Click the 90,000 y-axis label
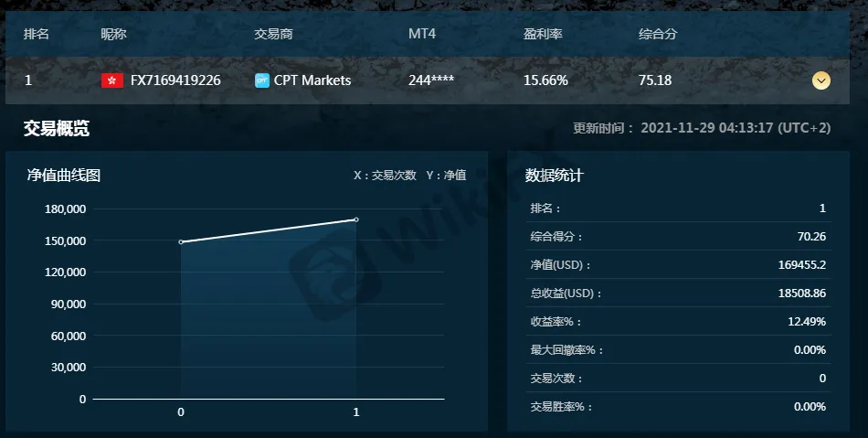The width and height of the screenshot is (868, 438). (69, 304)
